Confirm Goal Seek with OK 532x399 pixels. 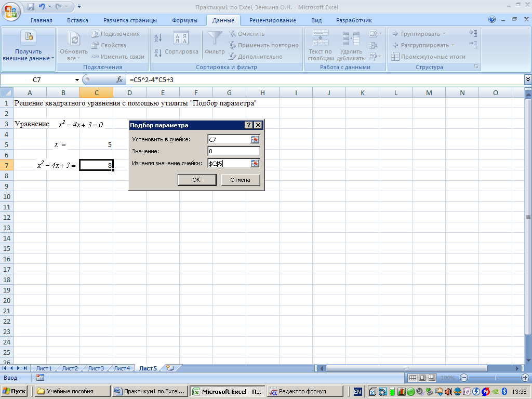point(197,180)
